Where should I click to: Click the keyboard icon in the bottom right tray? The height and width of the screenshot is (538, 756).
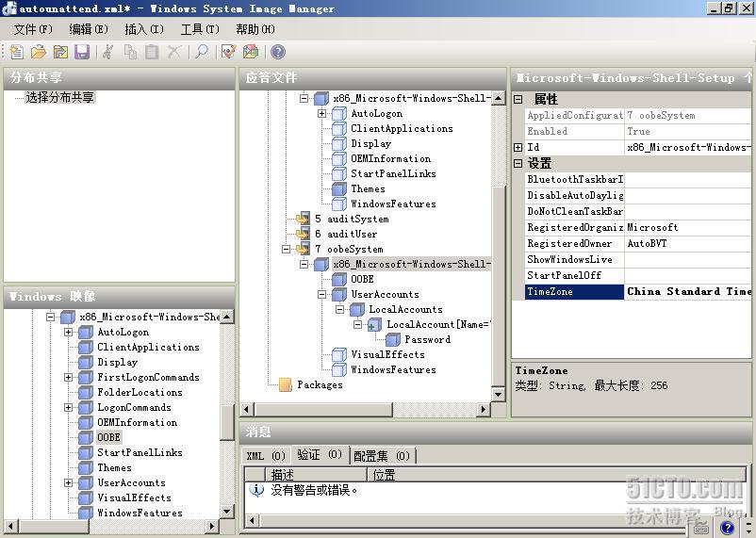tap(701, 529)
